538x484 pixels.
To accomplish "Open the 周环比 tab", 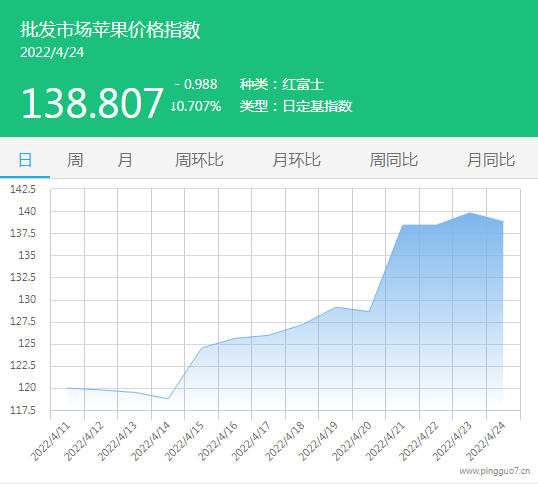I will click(199, 160).
